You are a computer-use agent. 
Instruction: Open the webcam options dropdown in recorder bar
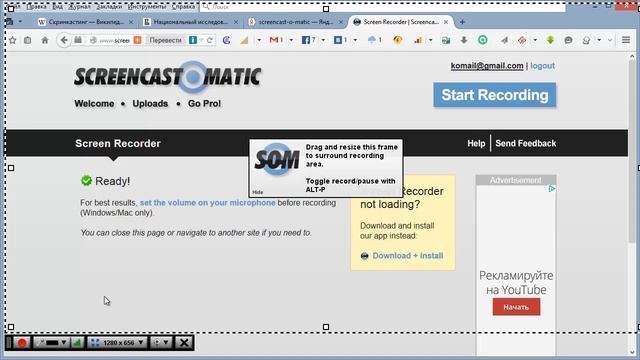[x=161, y=343]
